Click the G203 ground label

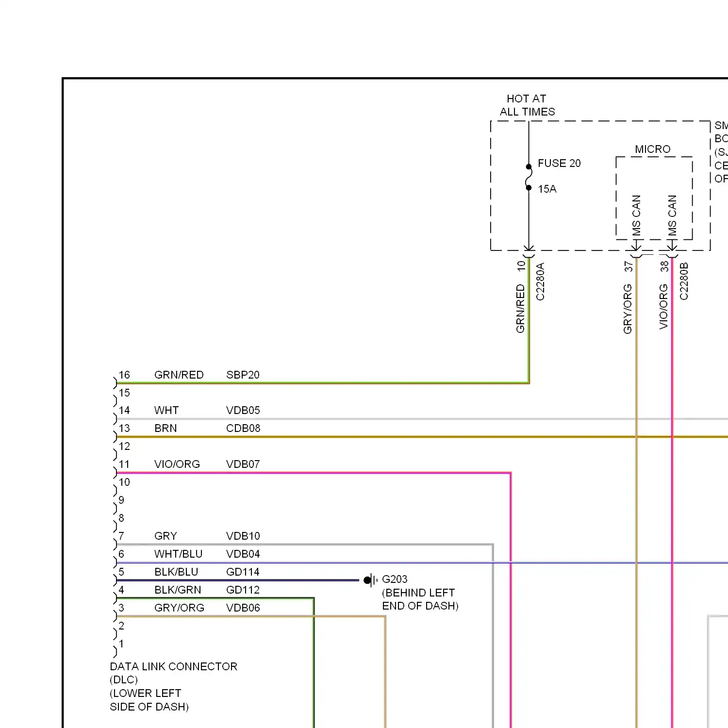click(x=395, y=579)
